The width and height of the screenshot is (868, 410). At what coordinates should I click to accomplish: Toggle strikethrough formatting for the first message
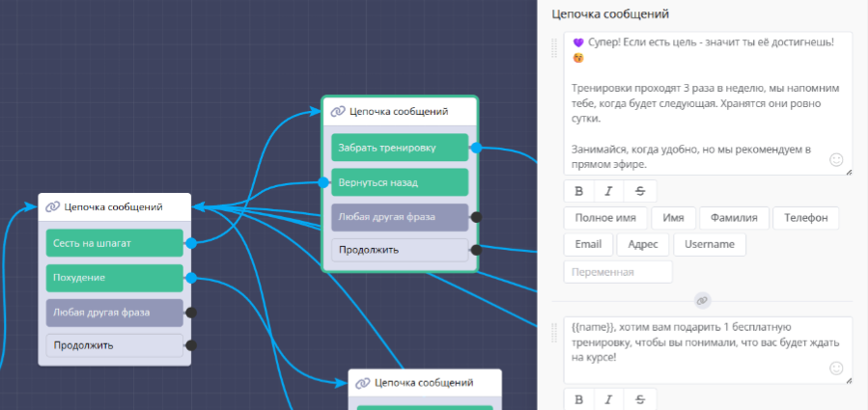click(x=639, y=189)
